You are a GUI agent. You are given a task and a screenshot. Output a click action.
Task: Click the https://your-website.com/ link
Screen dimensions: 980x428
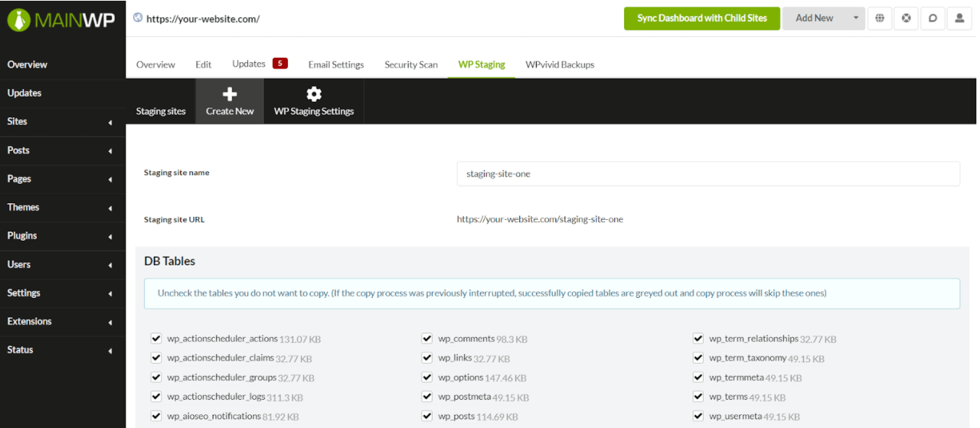(x=203, y=19)
